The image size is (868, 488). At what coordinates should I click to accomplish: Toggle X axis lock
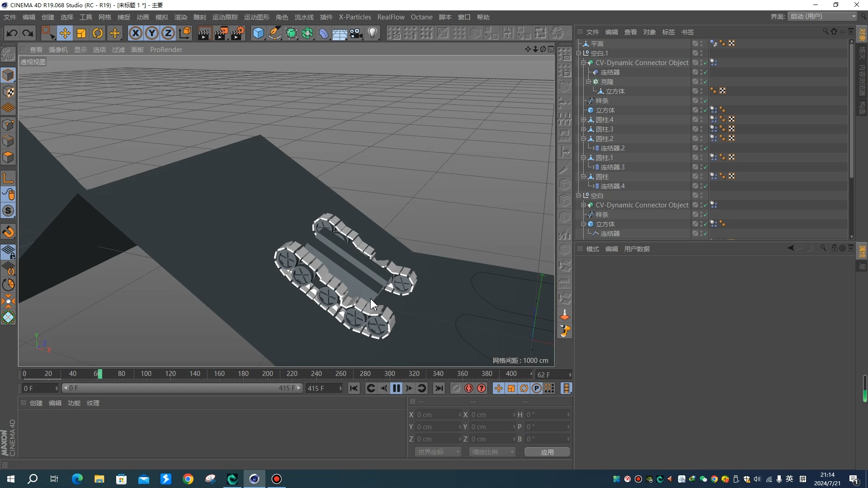coord(135,33)
